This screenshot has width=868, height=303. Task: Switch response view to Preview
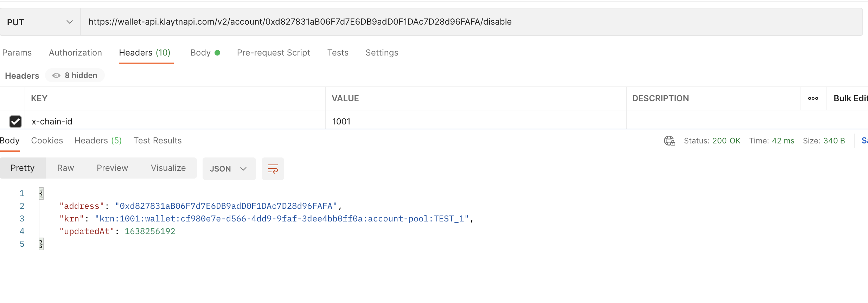(x=112, y=168)
